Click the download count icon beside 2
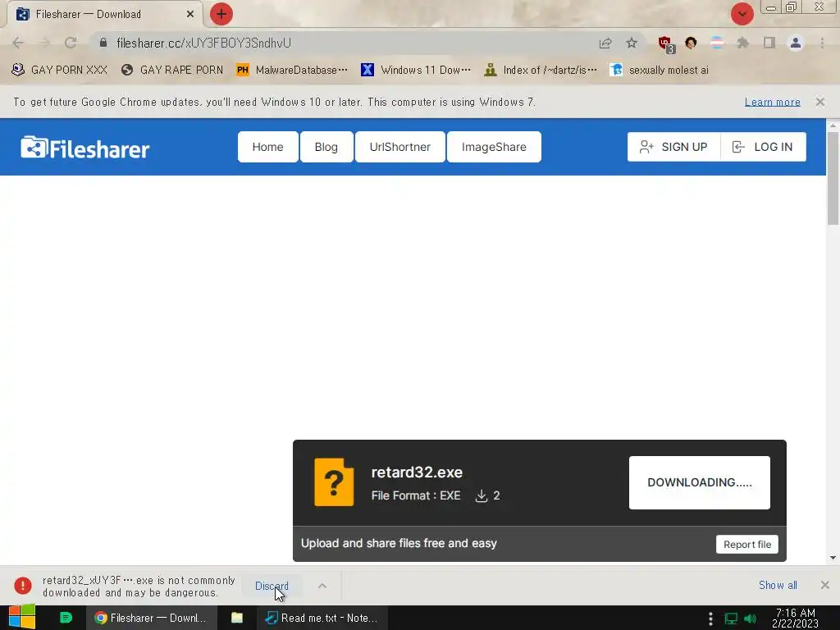The image size is (840, 630). (x=481, y=496)
